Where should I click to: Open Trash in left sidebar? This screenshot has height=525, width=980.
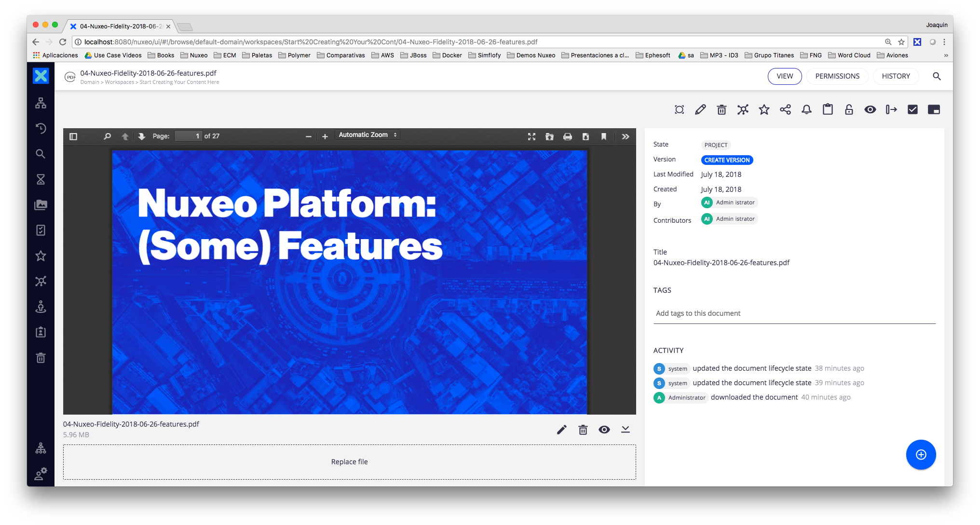click(41, 358)
